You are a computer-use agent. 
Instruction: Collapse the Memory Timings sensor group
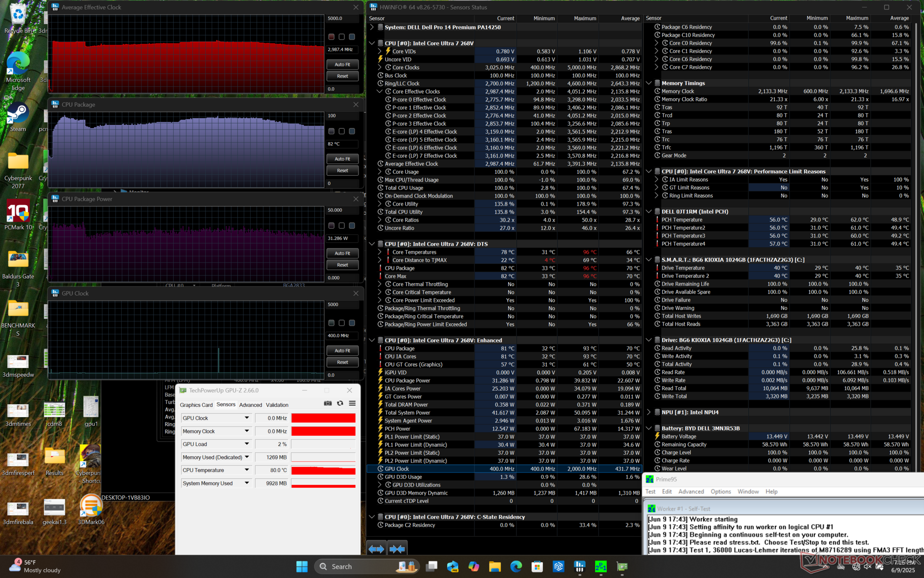coord(649,83)
